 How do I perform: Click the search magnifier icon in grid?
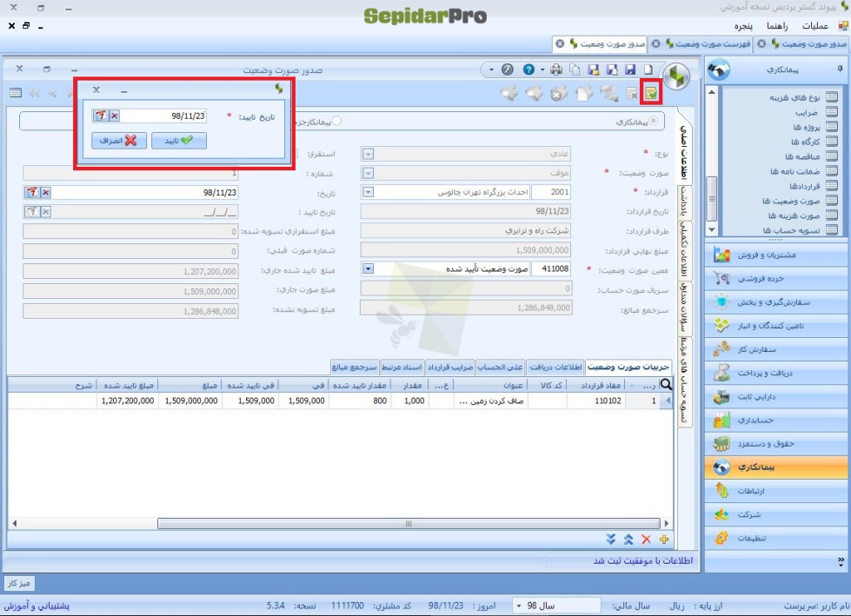(666, 385)
